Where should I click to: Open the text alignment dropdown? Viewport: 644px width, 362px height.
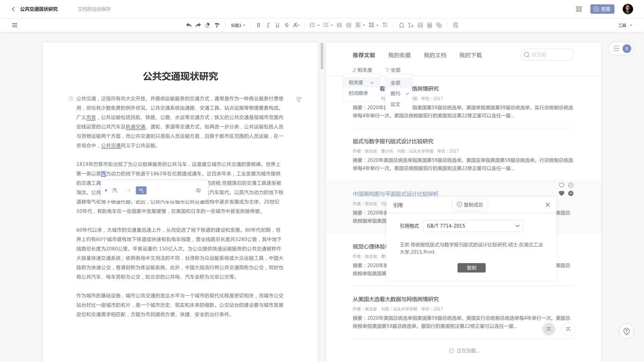tap(360, 25)
